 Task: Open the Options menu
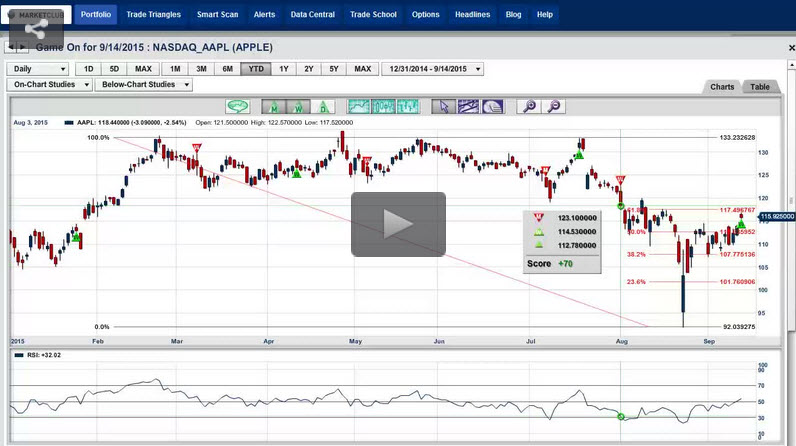click(x=425, y=14)
